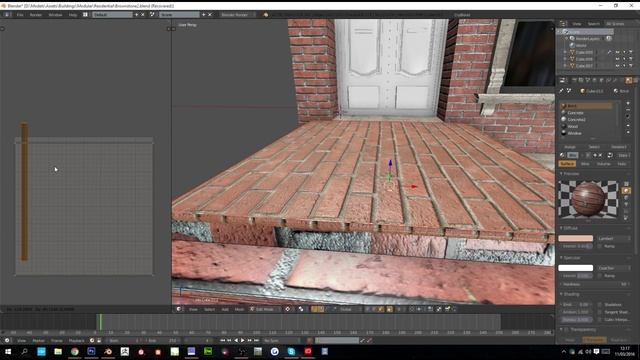This screenshot has height=360, width=640.
Task: Select RenderLayers row in the outliner
Action: 588,38
